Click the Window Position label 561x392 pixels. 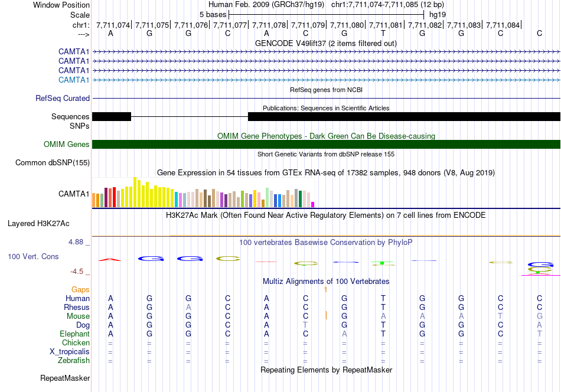pos(61,5)
